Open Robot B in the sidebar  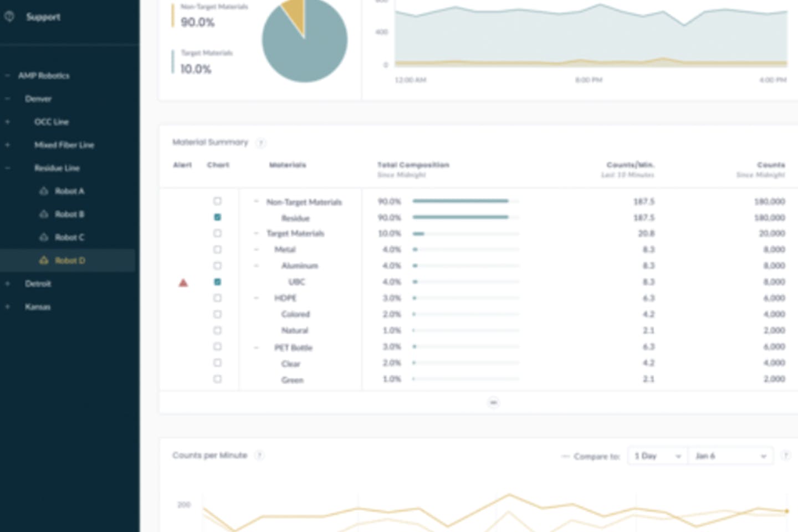[69, 214]
